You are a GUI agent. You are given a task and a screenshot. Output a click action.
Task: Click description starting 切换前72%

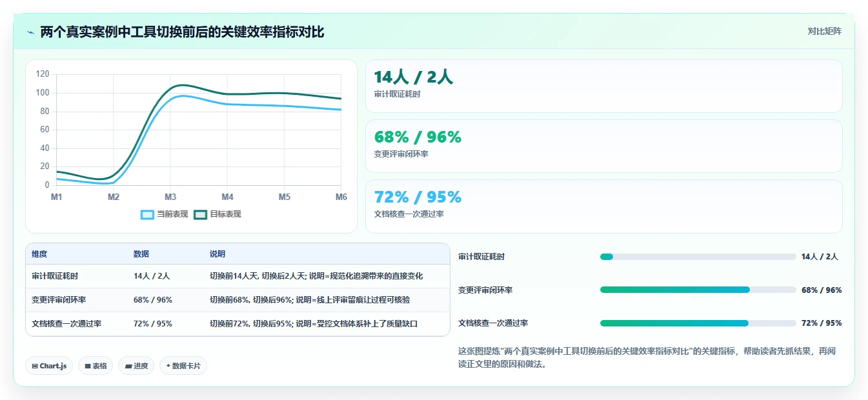314,324
